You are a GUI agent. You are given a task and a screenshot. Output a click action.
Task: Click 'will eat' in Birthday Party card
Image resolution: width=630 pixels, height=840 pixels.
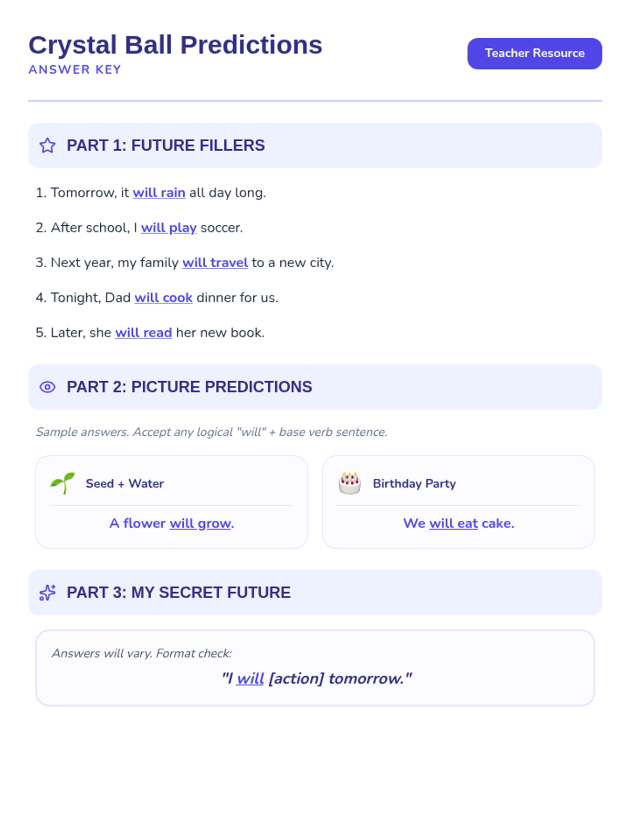[453, 523]
